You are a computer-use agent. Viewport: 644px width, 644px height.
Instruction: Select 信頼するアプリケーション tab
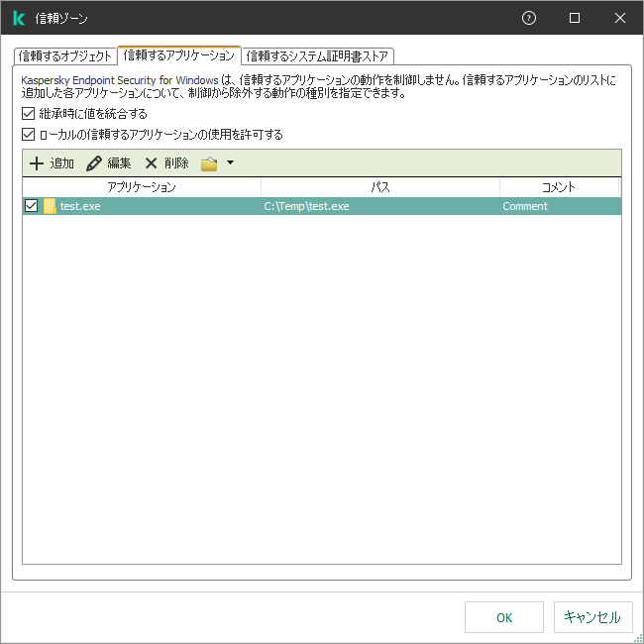point(179,55)
